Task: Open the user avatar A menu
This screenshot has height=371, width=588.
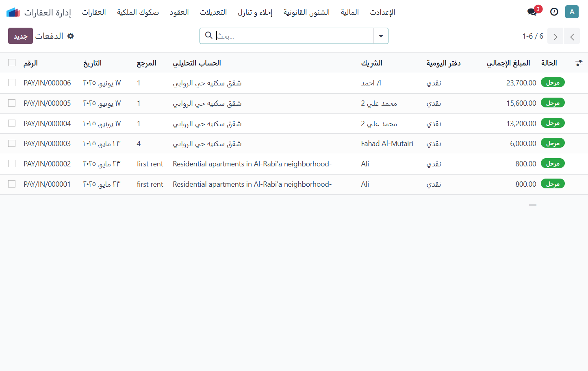Action: click(572, 12)
